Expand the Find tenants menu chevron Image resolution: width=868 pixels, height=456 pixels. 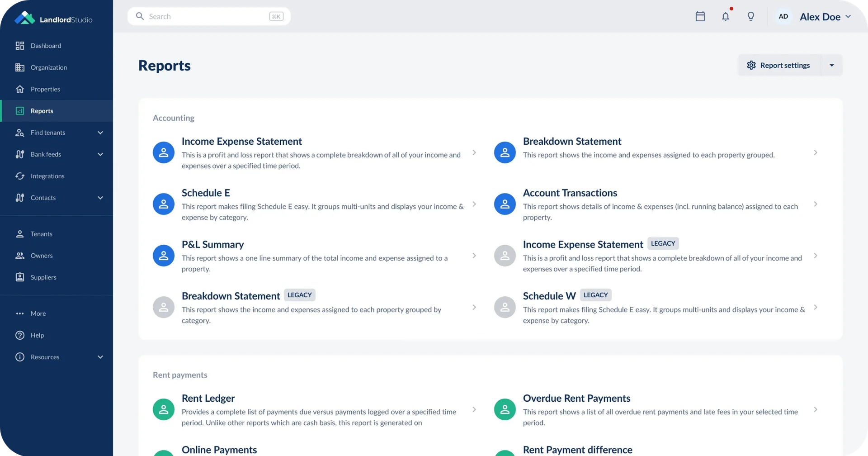[x=100, y=133]
